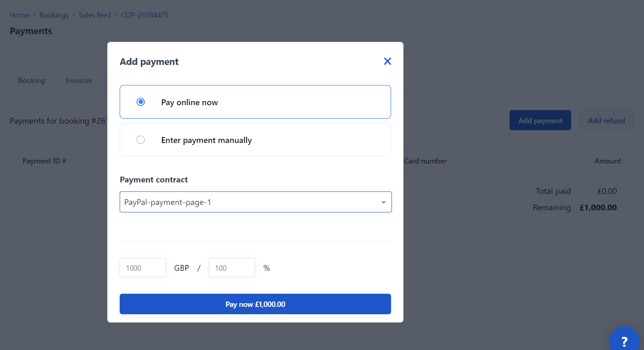Choose the Enter payment manually option card
This screenshot has width=644, height=350.
tap(255, 140)
